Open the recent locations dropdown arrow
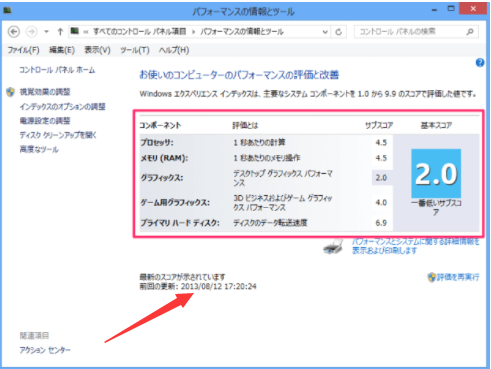The image size is (491, 369). pos(47,32)
